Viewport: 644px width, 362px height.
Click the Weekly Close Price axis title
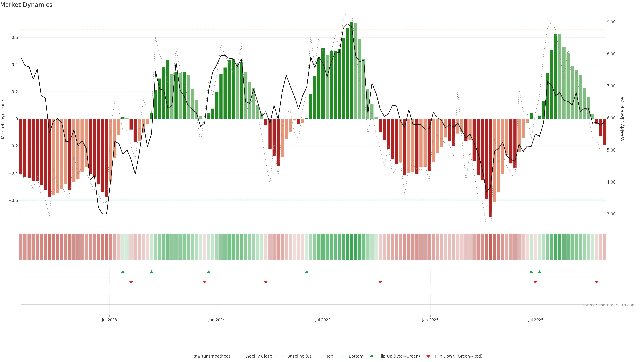click(622, 119)
